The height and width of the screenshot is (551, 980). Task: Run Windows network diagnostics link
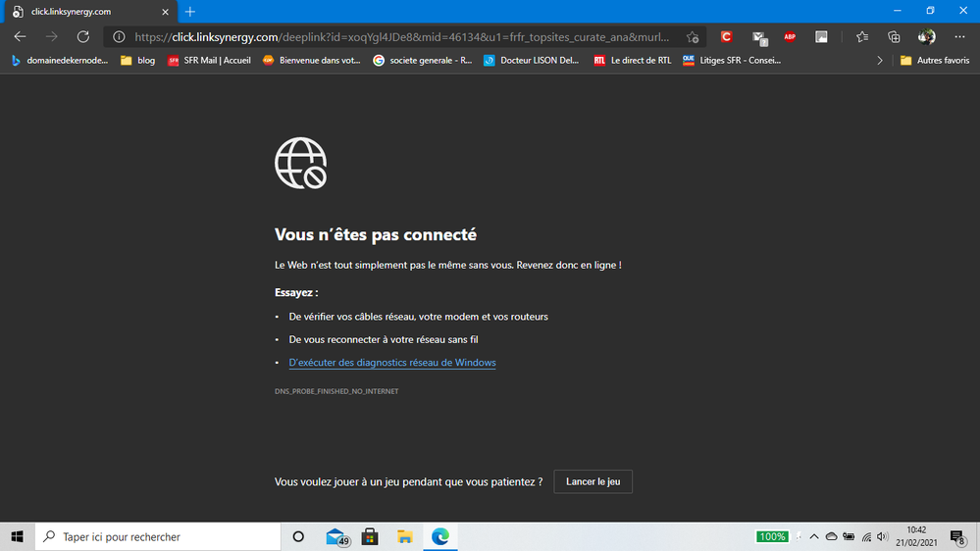392,363
